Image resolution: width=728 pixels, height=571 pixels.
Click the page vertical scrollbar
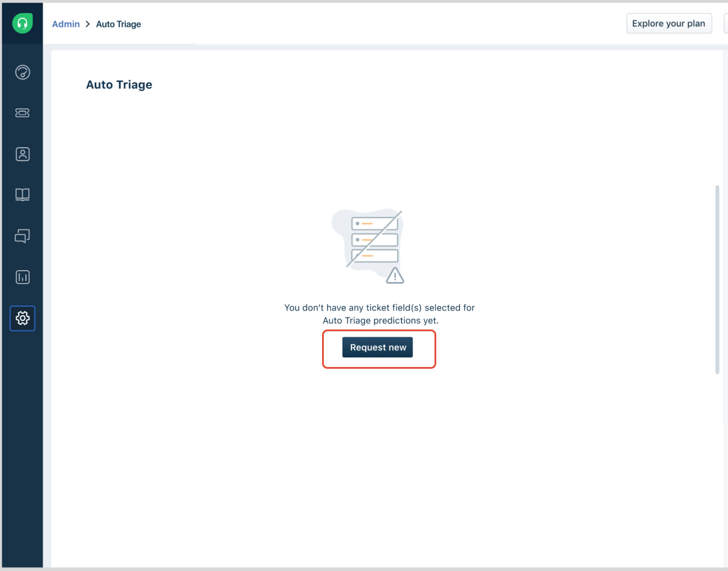pyautogui.click(x=717, y=279)
